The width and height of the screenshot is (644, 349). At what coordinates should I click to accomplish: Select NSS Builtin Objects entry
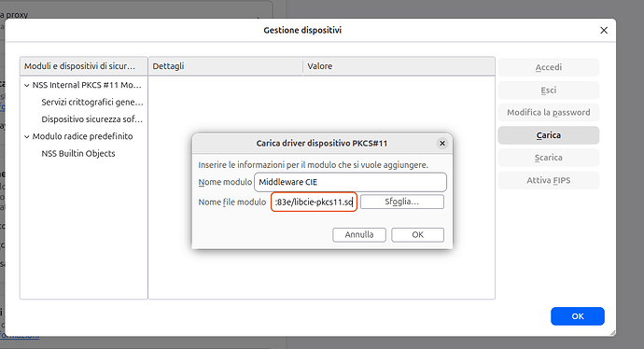coord(84,154)
